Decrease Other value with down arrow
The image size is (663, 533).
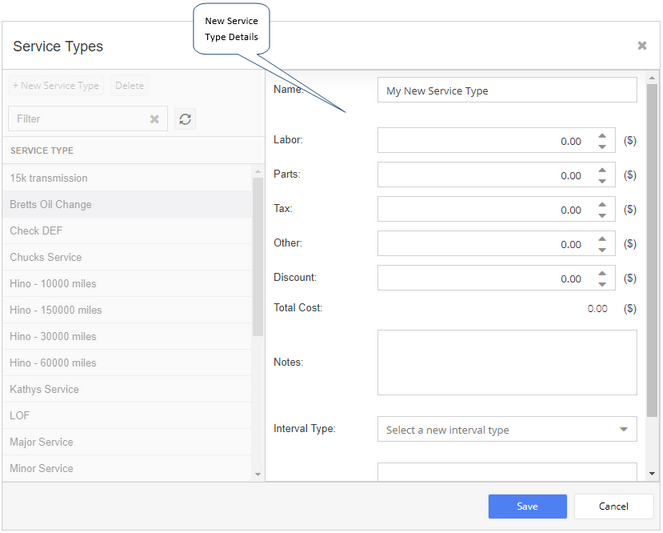click(x=602, y=249)
